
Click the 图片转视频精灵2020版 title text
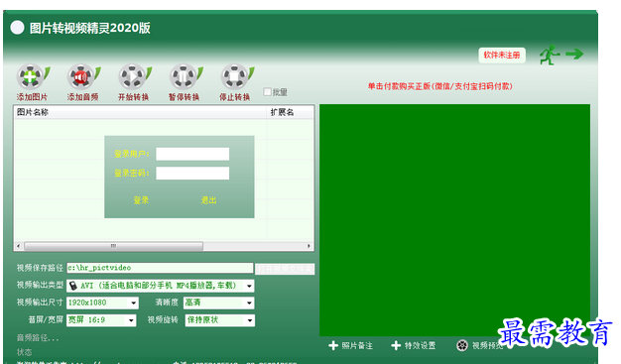pos(90,28)
